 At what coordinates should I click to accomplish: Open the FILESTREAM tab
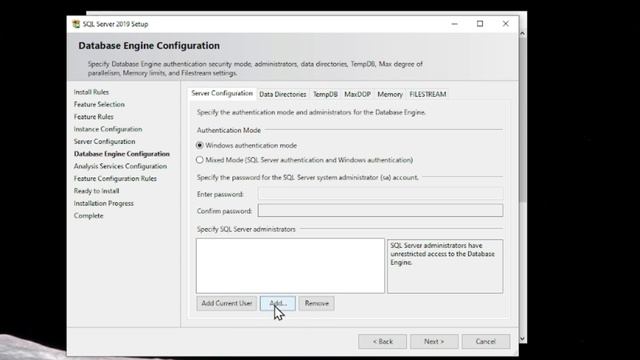[427, 94]
